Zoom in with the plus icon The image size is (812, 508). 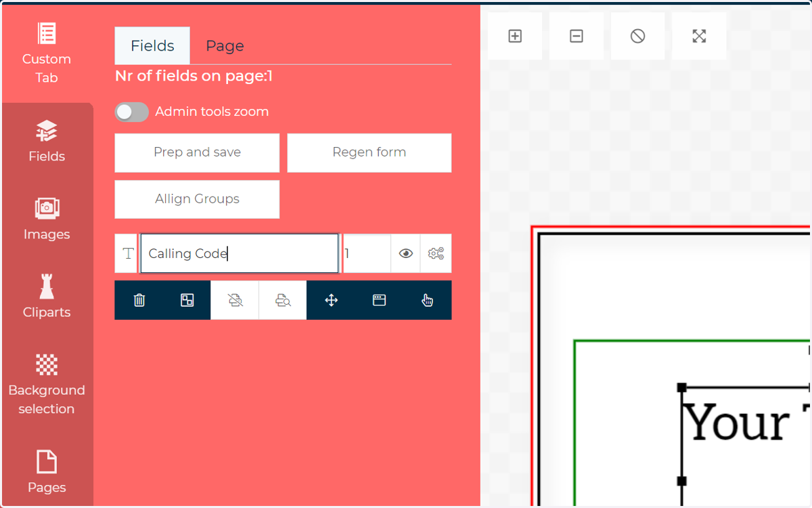[515, 36]
